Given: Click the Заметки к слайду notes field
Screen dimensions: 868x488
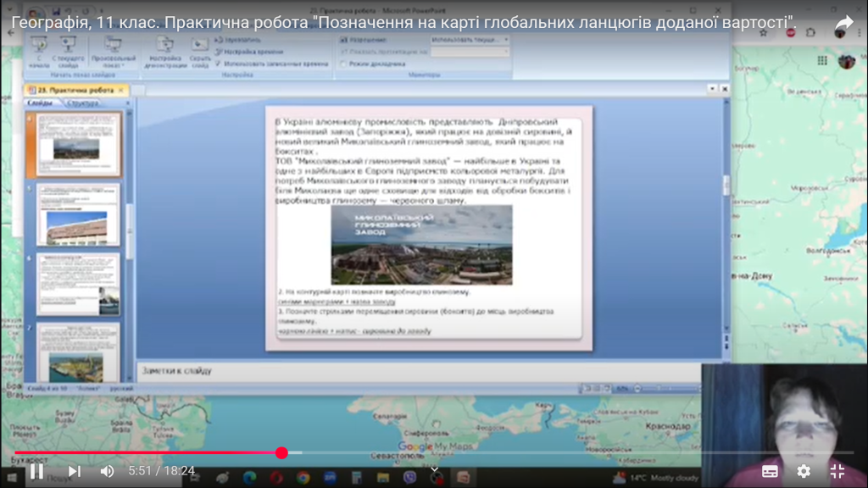Looking at the screenshot, I should 419,371.
